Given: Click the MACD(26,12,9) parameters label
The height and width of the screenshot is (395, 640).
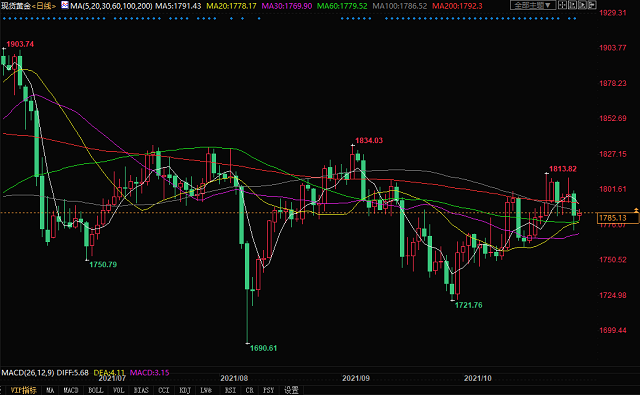Looking at the screenshot, I should coord(28,373).
